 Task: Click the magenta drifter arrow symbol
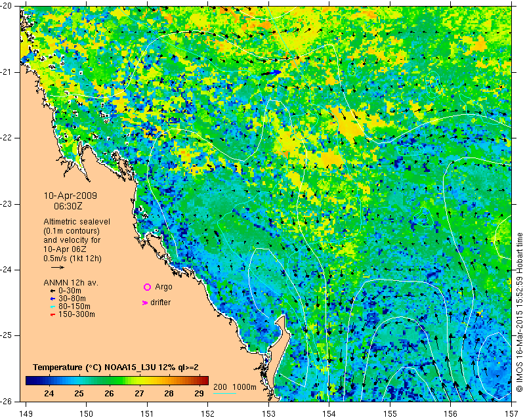tap(145, 303)
